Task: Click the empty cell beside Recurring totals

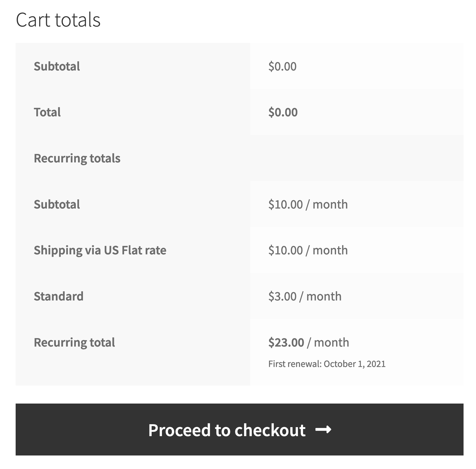Action: point(356,158)
